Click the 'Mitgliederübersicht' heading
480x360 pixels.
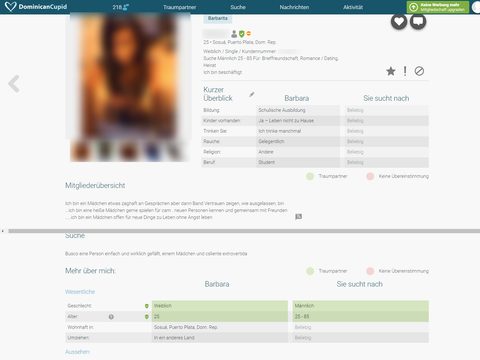[95, 186]
